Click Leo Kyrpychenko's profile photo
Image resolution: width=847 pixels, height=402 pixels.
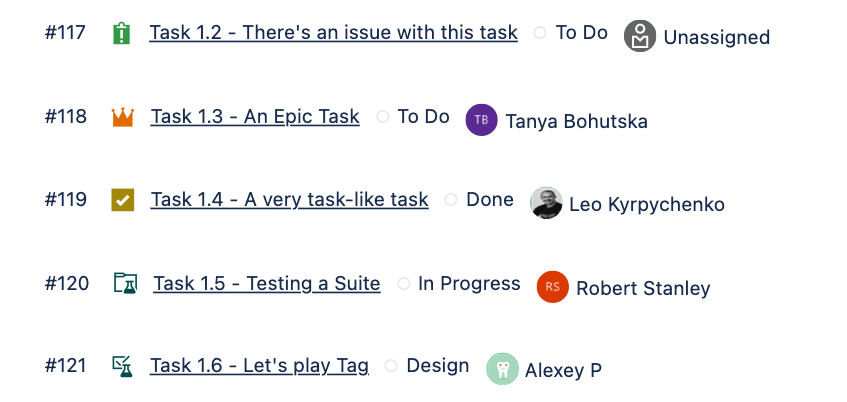pyautogui.click(x=545, y=203)
